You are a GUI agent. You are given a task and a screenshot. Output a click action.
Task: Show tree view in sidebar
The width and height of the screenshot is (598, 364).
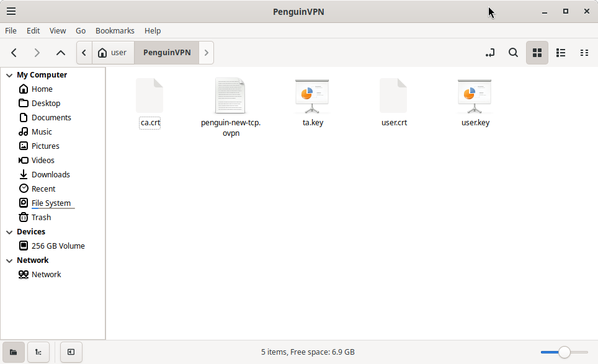(38, 352)
